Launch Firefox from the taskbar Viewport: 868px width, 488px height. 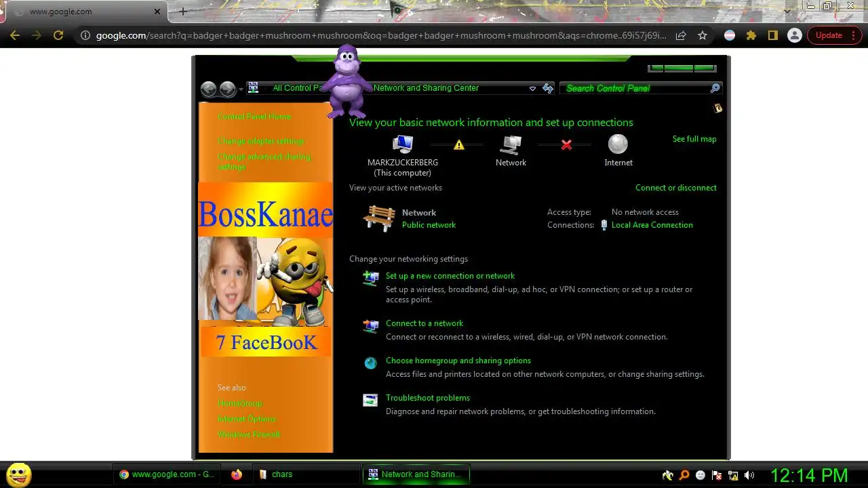pos(236,474)
